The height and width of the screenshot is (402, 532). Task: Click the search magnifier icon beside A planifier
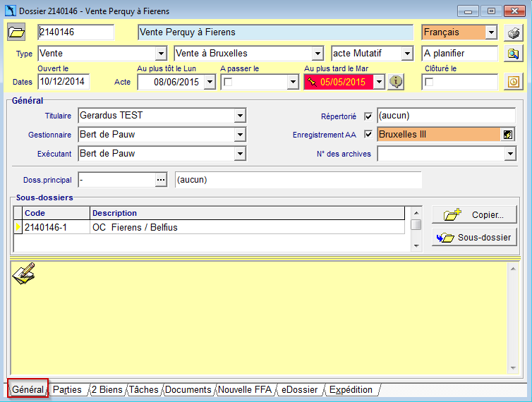click(x=514, y=54)
